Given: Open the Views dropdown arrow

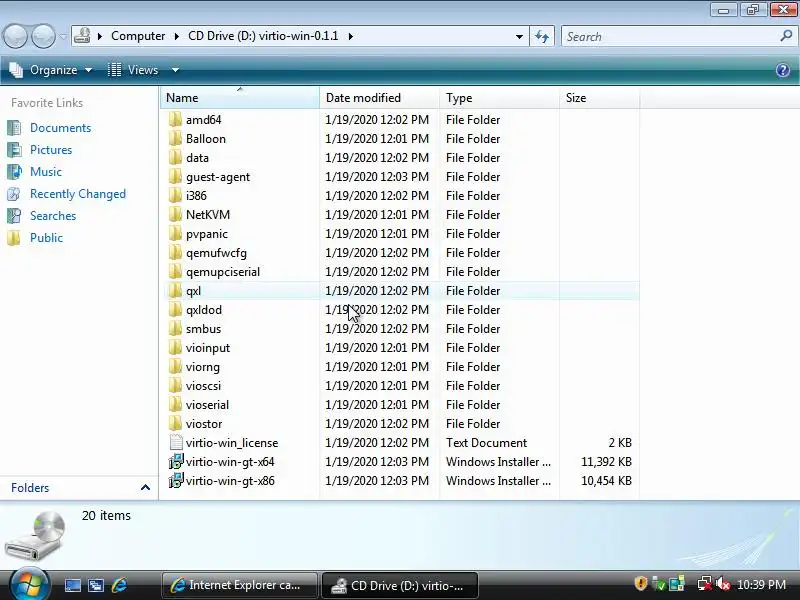Looking at the screenshot, I should pos(176,70).
